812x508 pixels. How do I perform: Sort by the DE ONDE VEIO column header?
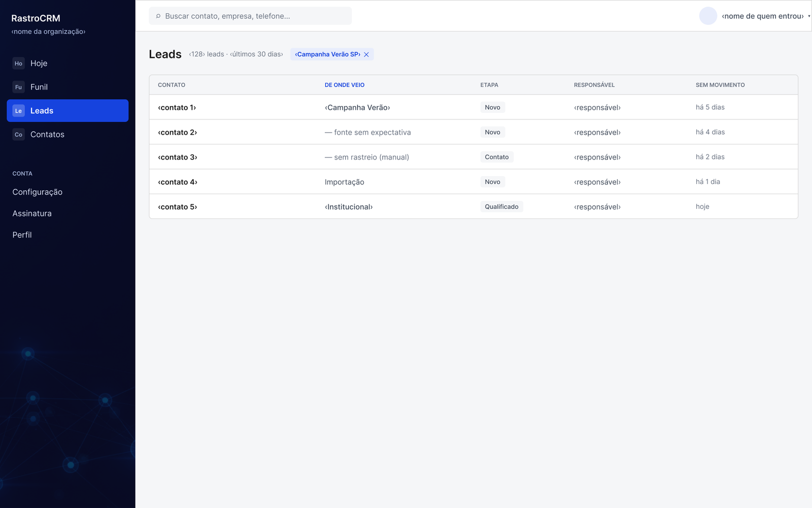pyautogui.click(x=345, y=85)
